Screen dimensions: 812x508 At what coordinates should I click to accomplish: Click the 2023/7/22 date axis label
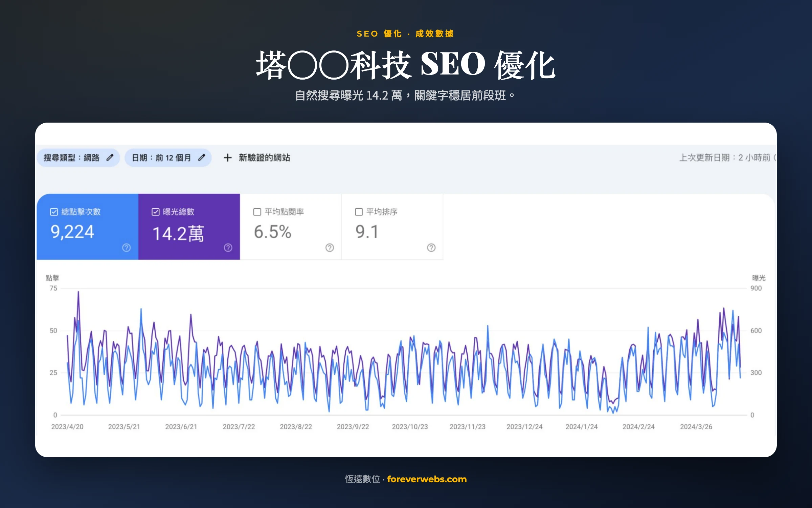[x=239, y=427]
